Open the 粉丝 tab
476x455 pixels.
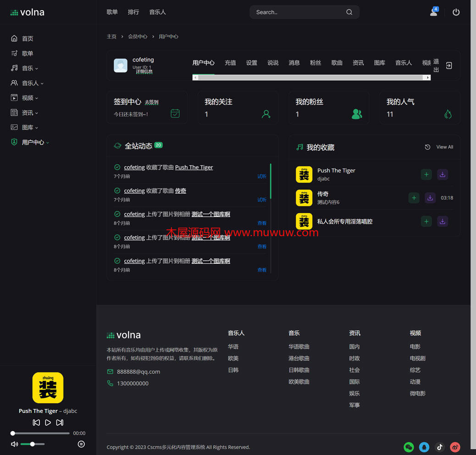click(315, 63)
